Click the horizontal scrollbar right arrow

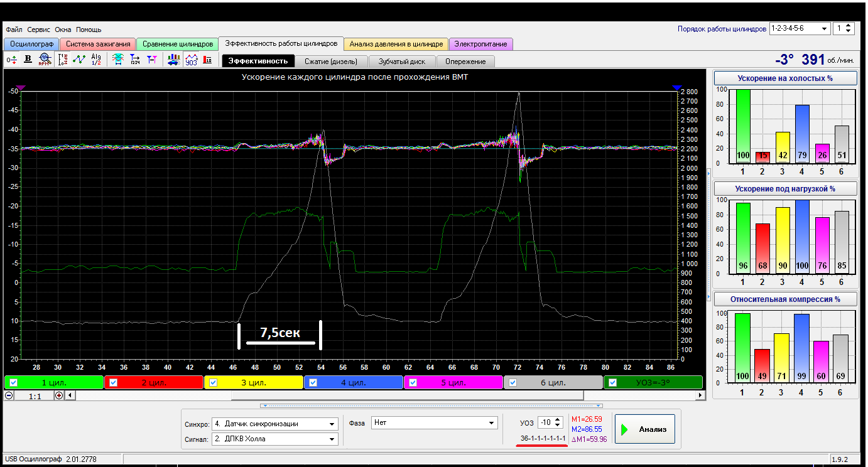point(701,395)
